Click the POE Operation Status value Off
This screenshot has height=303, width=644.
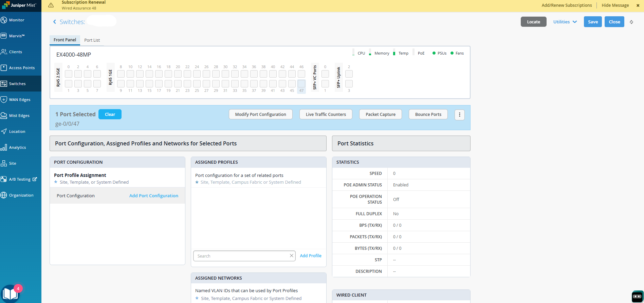396,199
